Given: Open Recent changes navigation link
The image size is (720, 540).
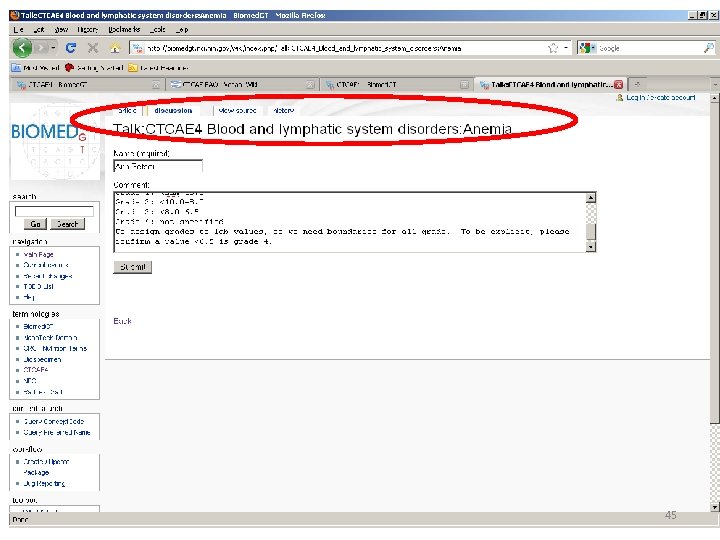Looking at the screenshot, I should coord(48,276).
